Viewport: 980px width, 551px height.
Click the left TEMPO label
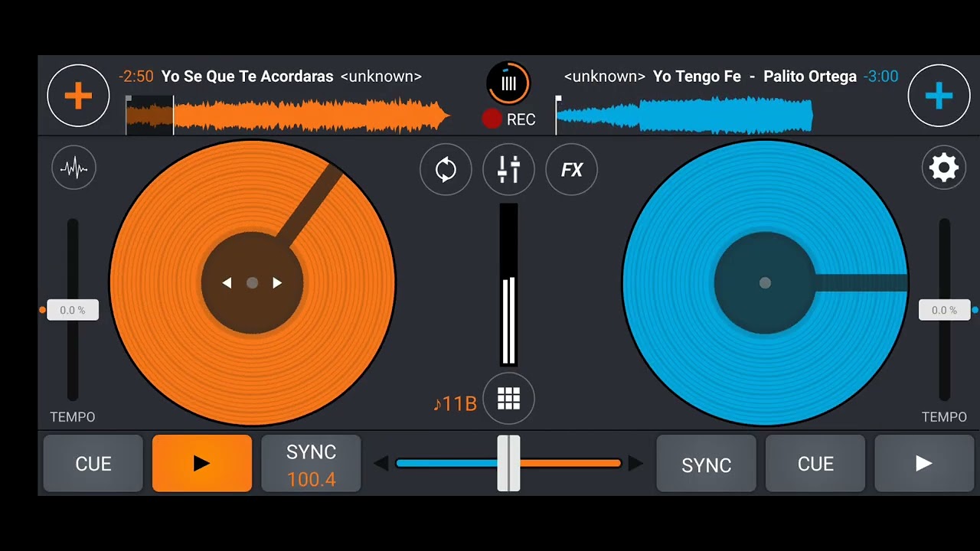click(x=73, y=417)
